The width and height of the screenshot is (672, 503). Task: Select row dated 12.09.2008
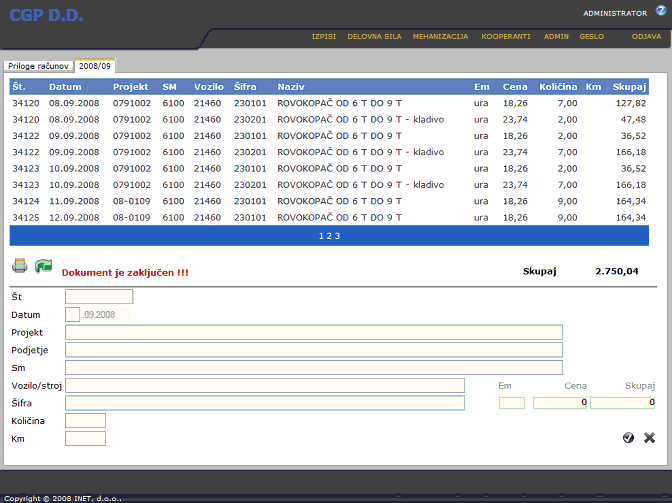[x=329, y=217]
